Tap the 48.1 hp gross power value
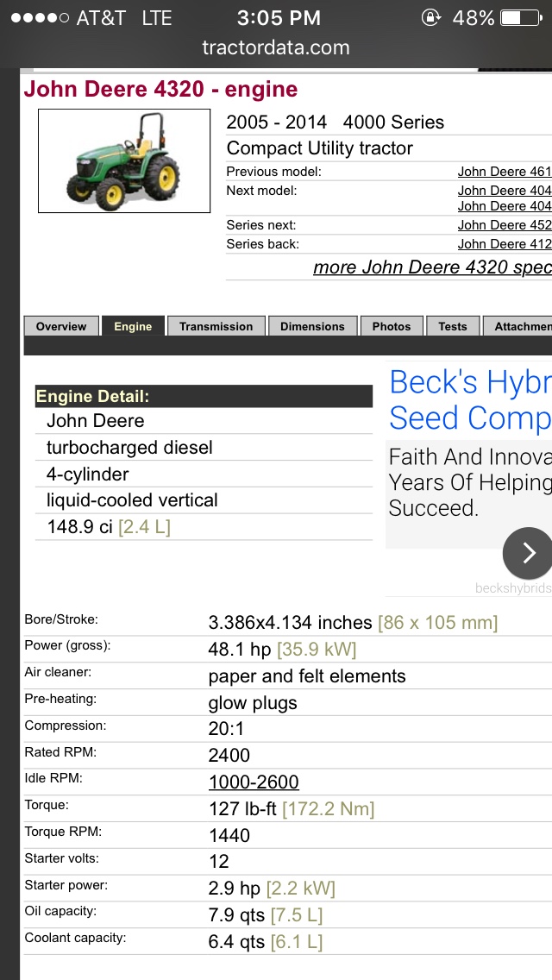 pyautogui.click(x=282, y=650)
